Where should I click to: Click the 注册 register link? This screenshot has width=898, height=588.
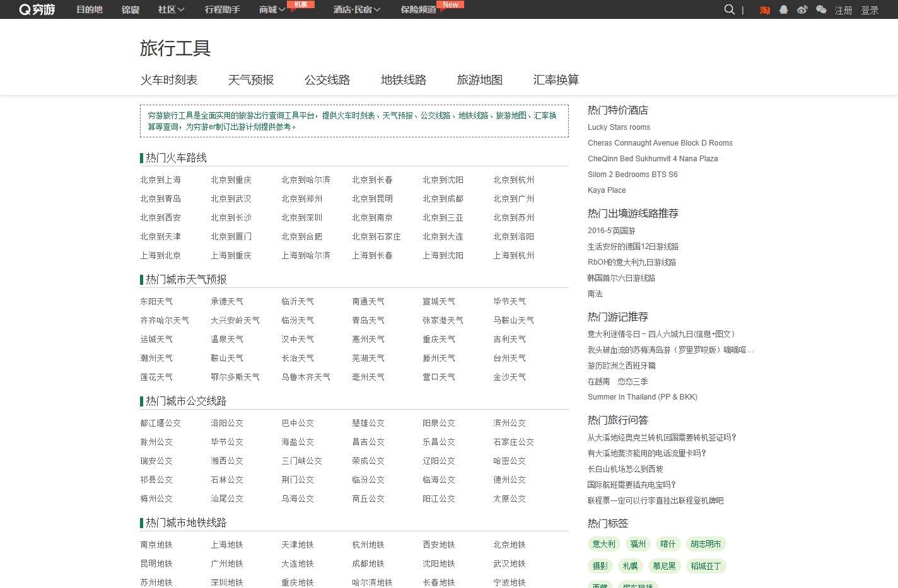[x=844, y=10]
